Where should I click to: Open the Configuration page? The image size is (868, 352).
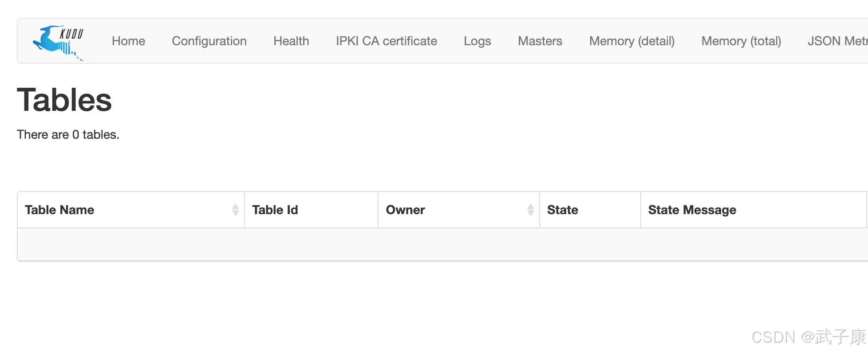pos(209,41)
